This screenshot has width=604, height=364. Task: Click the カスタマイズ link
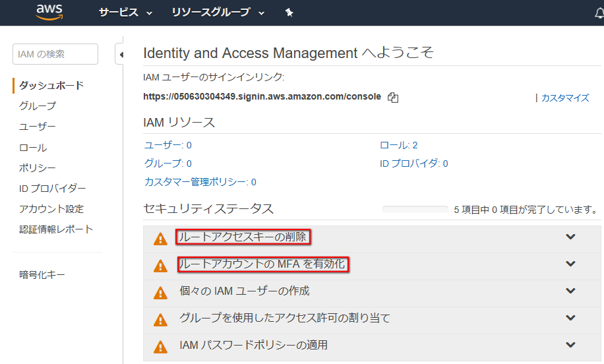(564, 98)
